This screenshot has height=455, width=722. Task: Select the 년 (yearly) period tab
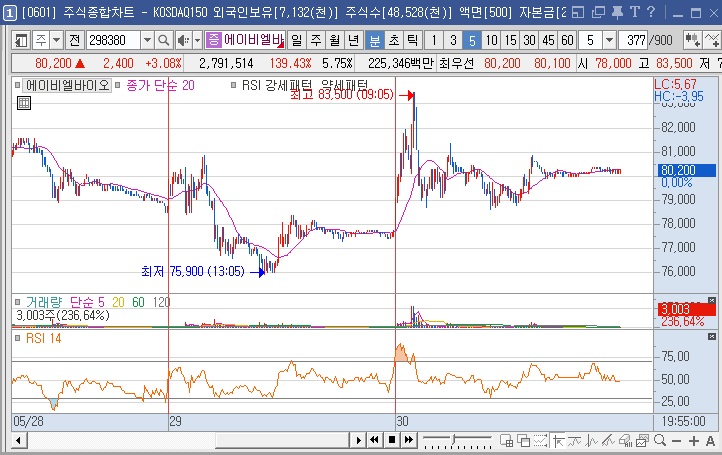click(x=354, y=41)
